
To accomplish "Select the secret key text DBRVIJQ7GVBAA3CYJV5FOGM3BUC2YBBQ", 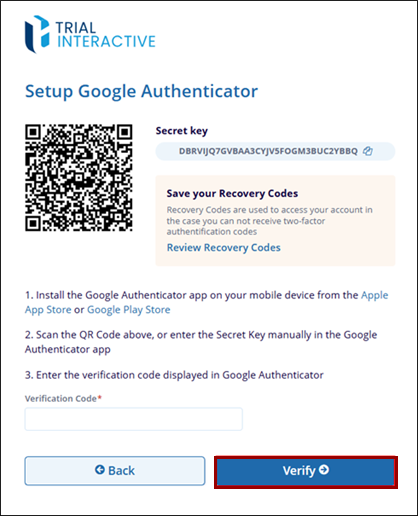I will click(268, 151).
